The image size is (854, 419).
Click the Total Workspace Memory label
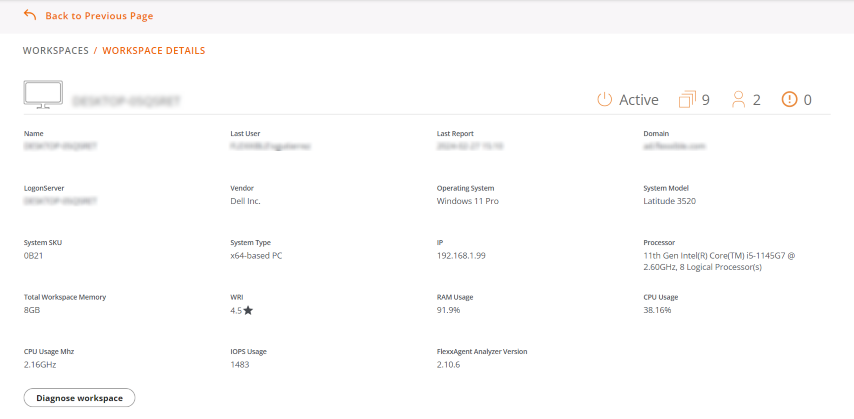click(x=65, y=297)
